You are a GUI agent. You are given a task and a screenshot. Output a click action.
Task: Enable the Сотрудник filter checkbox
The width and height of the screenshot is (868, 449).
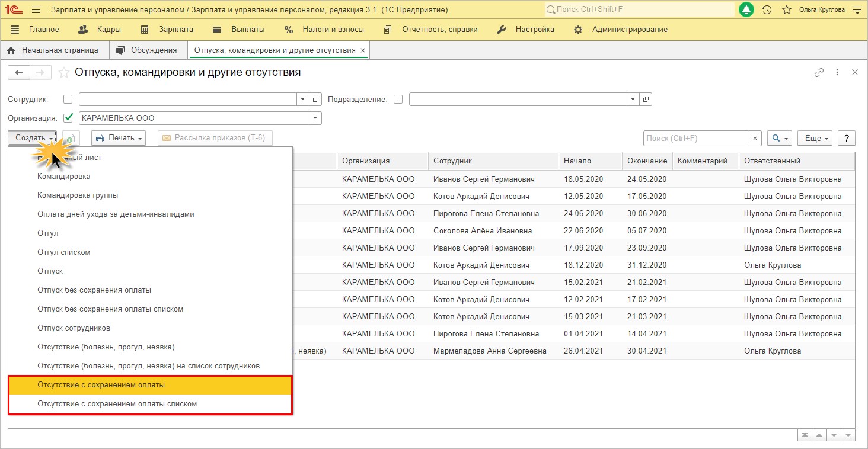coord(68,100)
